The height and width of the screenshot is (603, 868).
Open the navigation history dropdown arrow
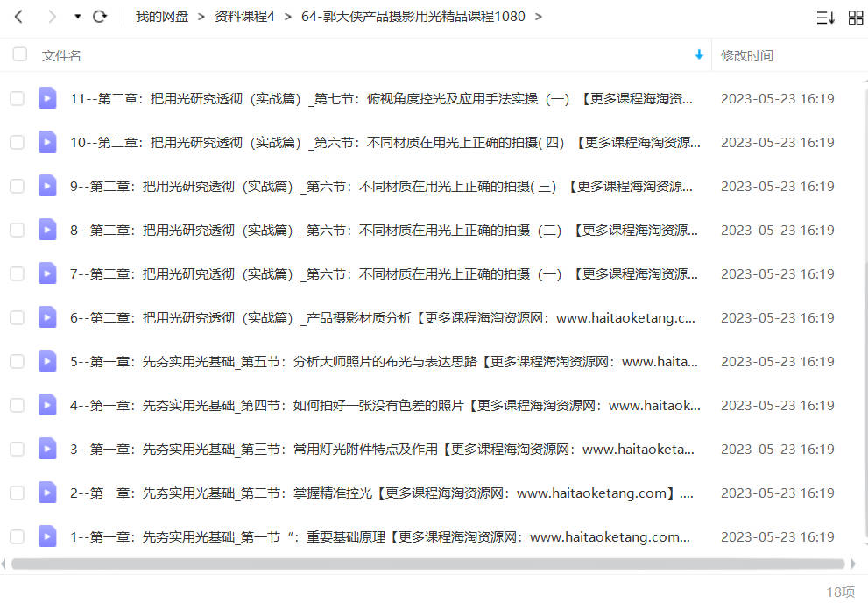coord(77,17)
